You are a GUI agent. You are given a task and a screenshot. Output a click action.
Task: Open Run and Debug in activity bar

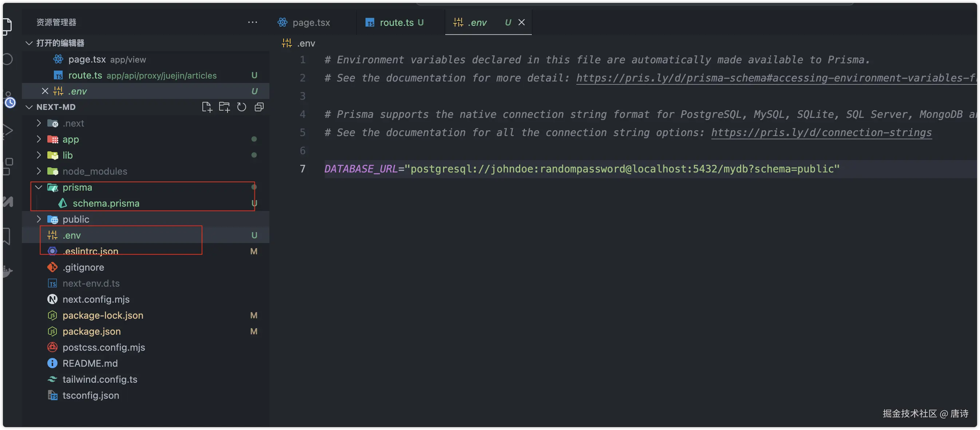tap(8, 131)
